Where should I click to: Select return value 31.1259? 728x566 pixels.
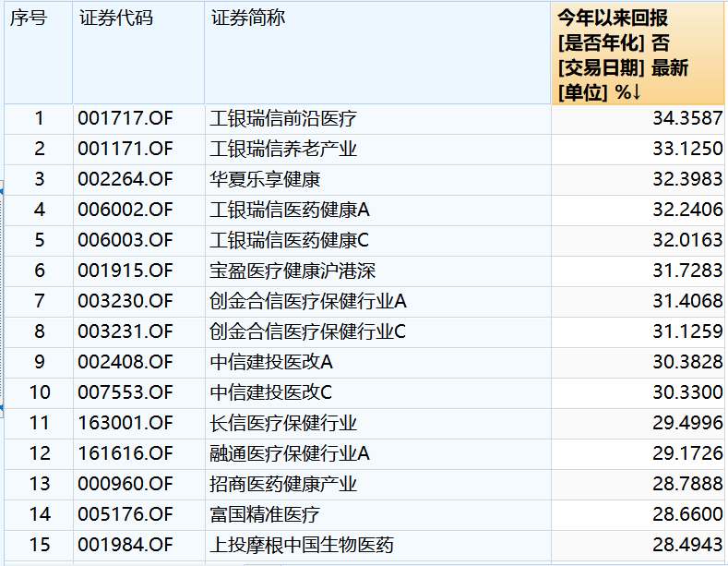click(x=687, y=331)
